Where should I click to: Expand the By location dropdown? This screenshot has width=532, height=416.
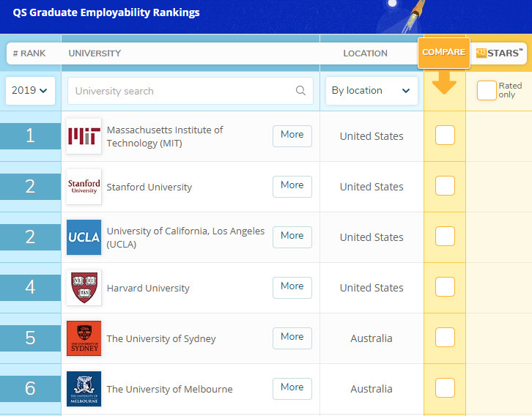[x=372, y=91]
